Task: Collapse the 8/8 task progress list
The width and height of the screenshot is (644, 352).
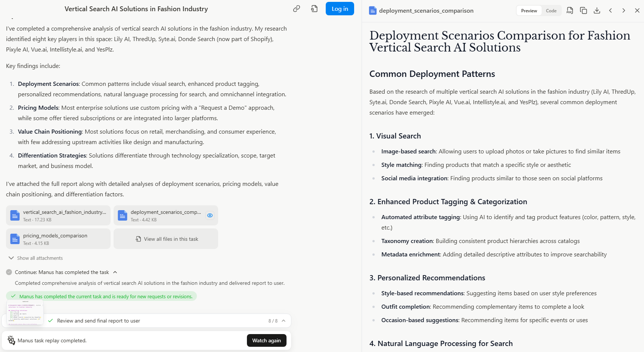Action: pos(284,321)
